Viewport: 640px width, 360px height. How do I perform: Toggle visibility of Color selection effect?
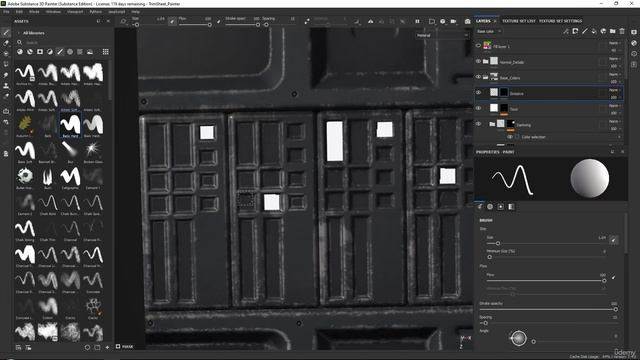pos(510,137)
